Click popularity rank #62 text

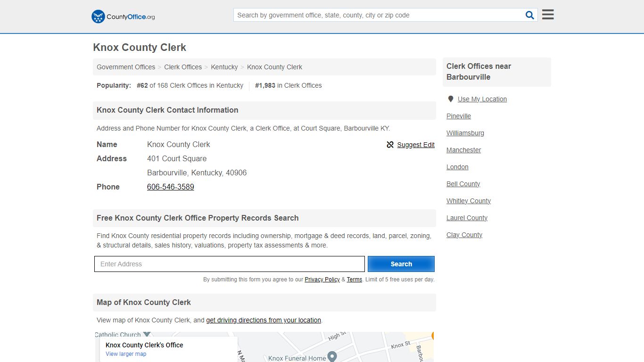(x=190, y=85)
